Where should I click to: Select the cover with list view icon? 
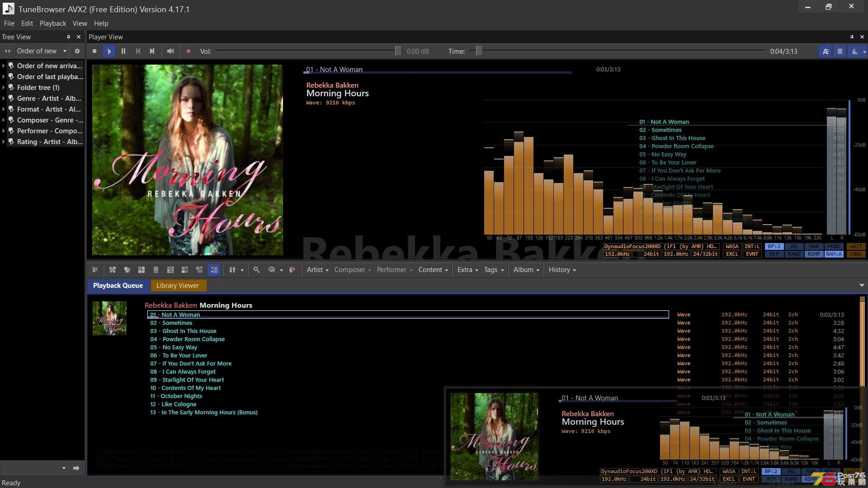click(185, 270)
